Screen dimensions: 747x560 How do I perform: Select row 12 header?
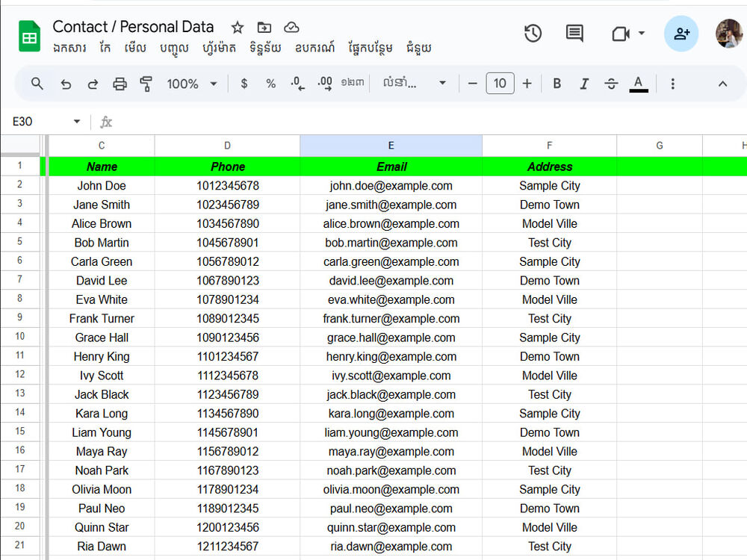(x=19, y=375)
